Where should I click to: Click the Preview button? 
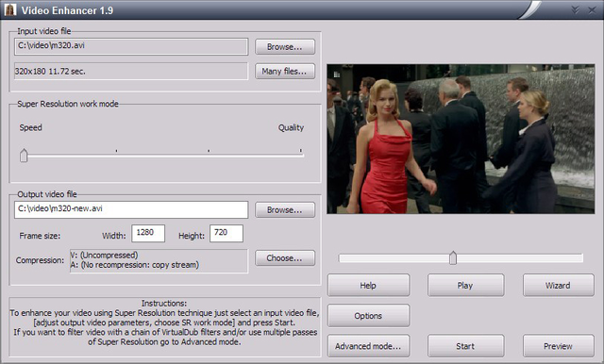pos(558,346)
